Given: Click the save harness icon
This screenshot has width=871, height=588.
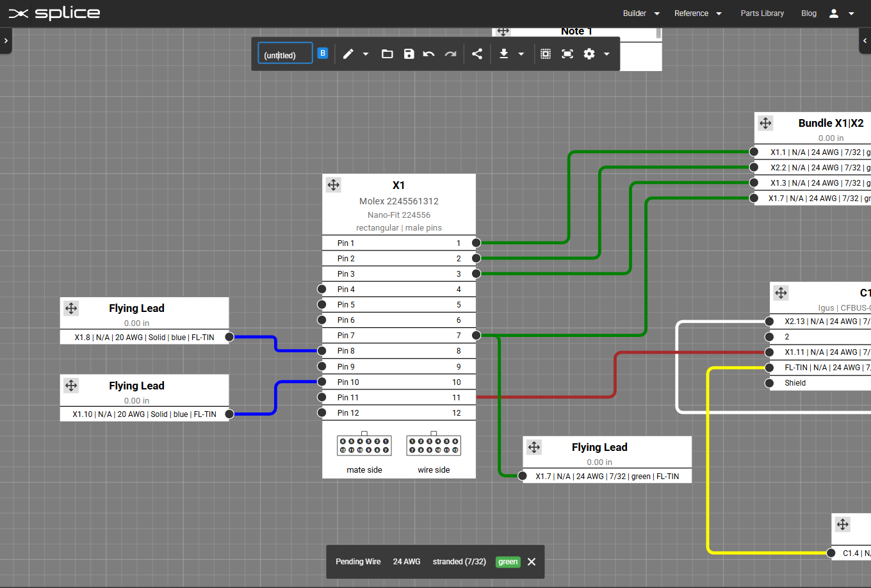Looking at the screenshot, I should pos(409,54).
